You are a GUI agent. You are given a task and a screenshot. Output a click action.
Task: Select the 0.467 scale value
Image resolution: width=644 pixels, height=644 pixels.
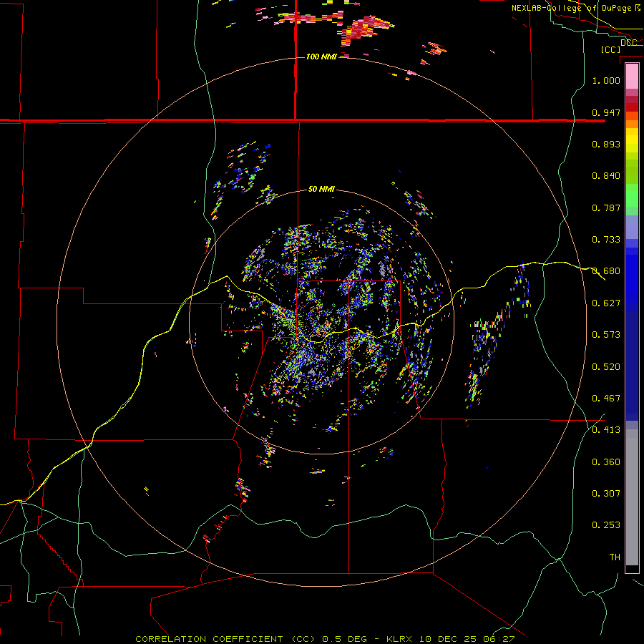606,399
